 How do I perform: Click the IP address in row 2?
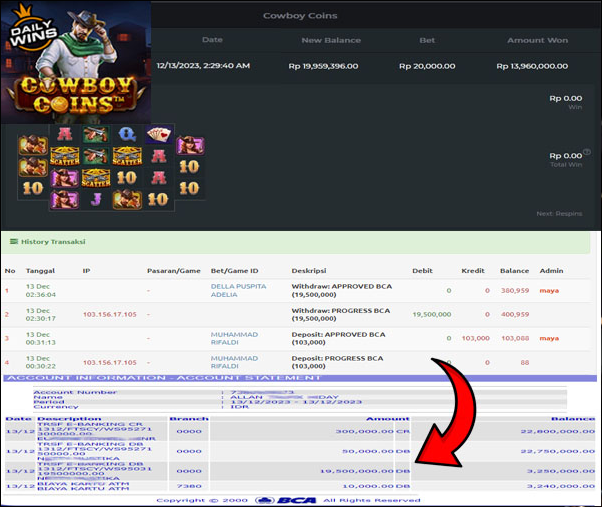(x=110, y=314)
